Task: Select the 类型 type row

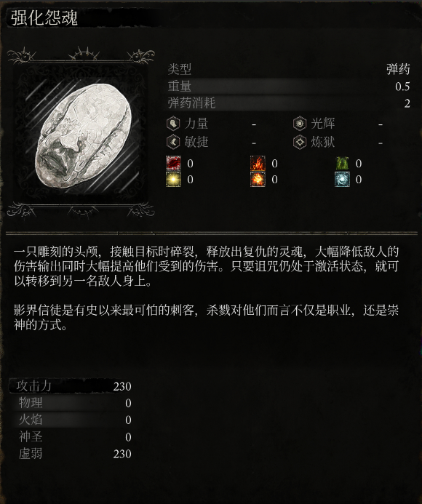Action: tap(289, 69)
